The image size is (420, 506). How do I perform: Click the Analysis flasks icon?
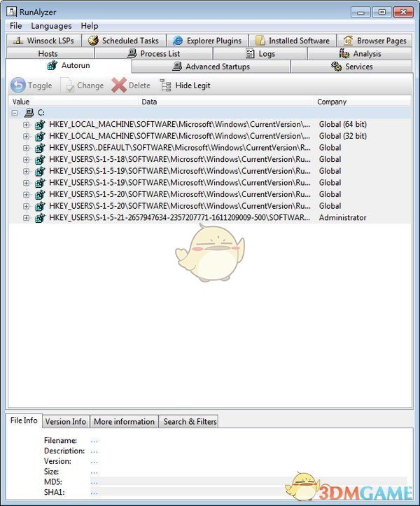(x=344, y=53)
